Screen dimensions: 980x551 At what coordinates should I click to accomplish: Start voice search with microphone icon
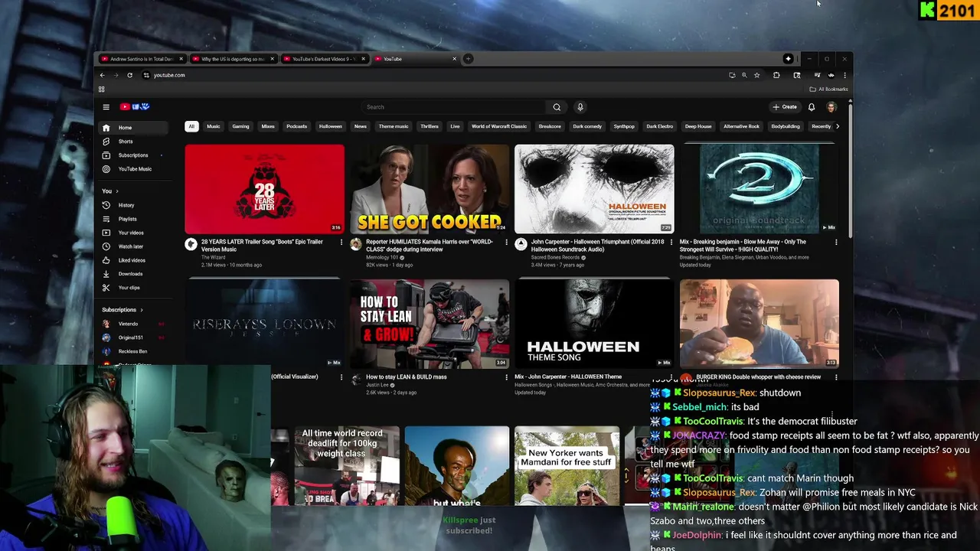click(x=580, y=107)
